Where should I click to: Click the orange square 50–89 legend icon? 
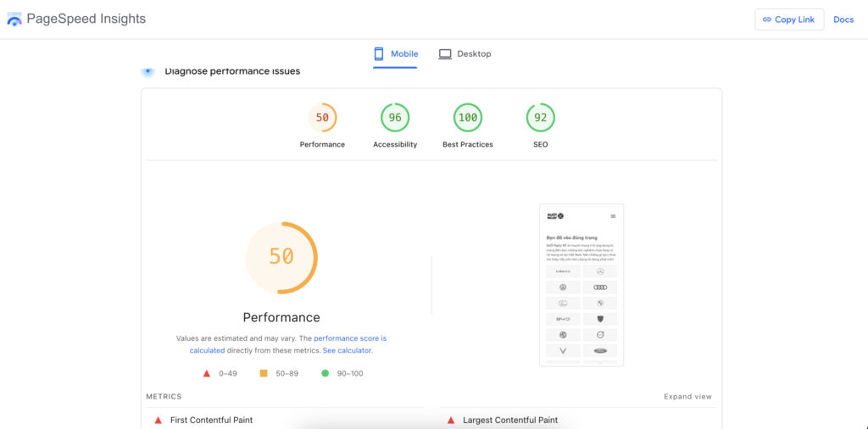[x=264, y=374]
